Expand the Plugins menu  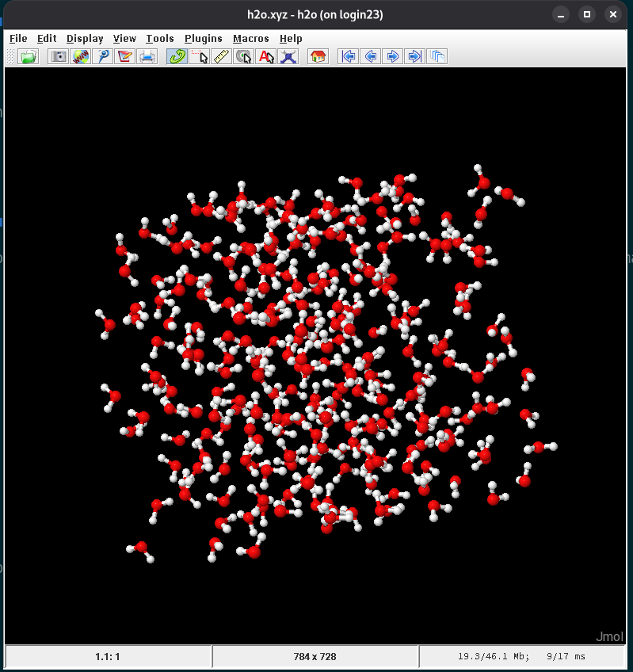click(204, 39)
